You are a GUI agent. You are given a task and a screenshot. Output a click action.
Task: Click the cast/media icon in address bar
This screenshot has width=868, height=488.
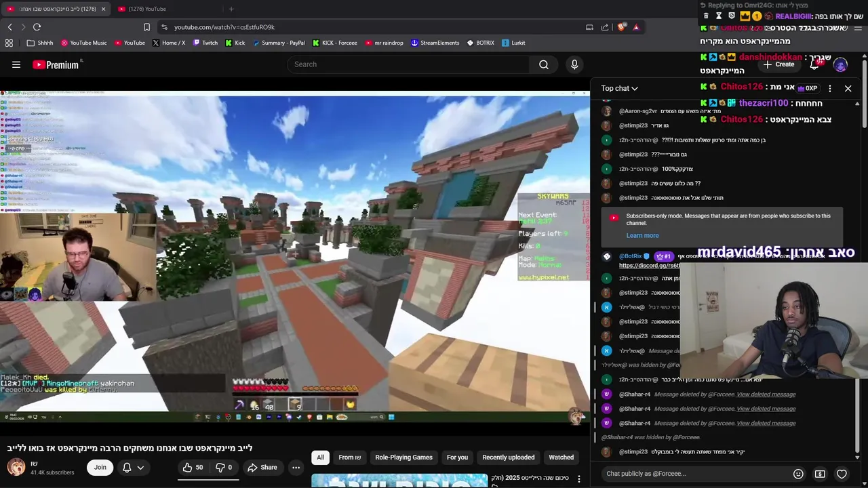[589, 27]
